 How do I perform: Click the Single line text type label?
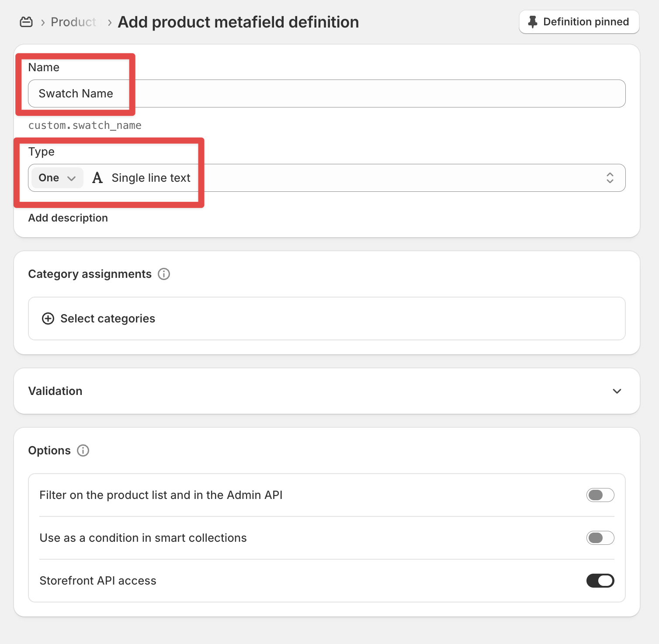[151, 178]
